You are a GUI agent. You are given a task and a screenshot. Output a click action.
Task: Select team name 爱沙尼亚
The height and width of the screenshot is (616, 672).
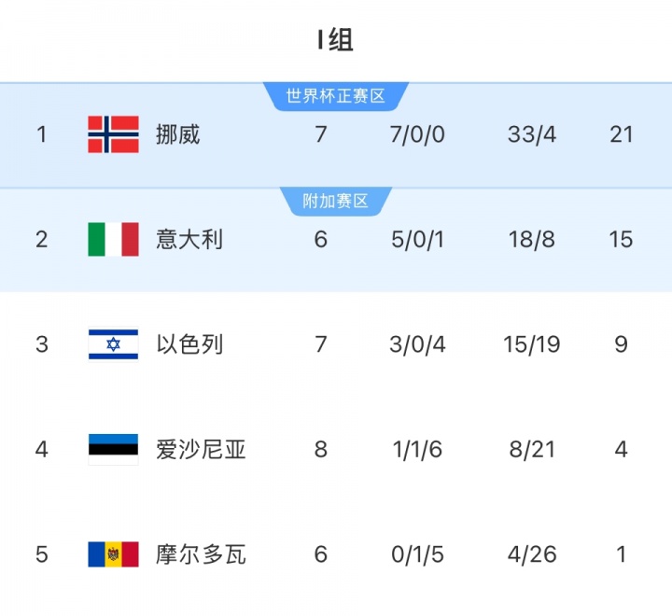(x=201, y=449)
